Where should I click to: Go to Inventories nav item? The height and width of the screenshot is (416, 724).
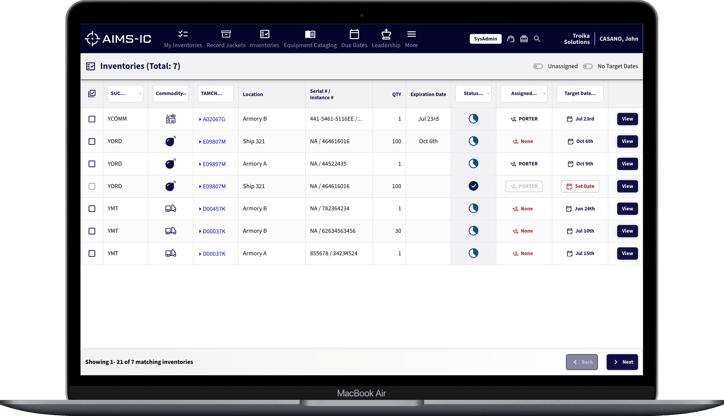coord(265,39)
